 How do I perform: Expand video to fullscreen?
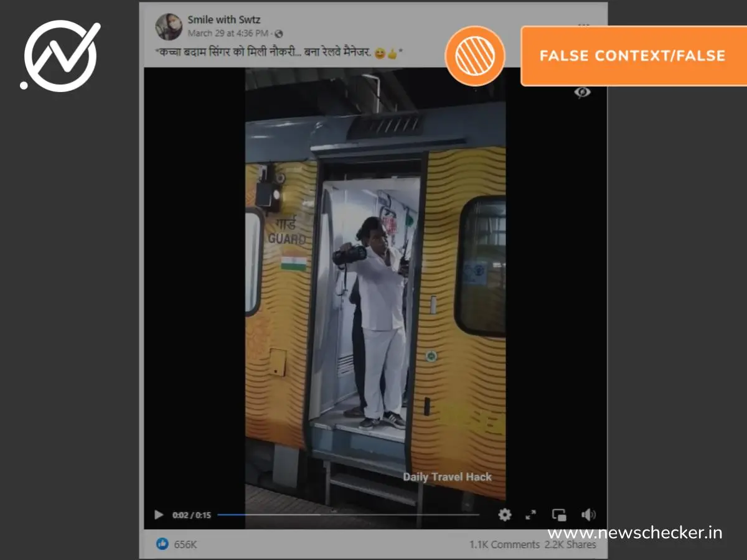point(531,515)
